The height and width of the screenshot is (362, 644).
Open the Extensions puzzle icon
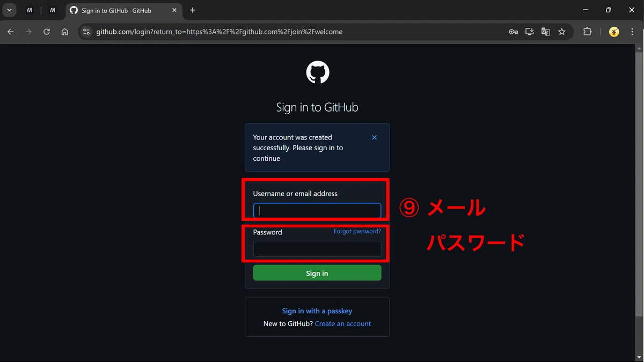click(587, 32)
